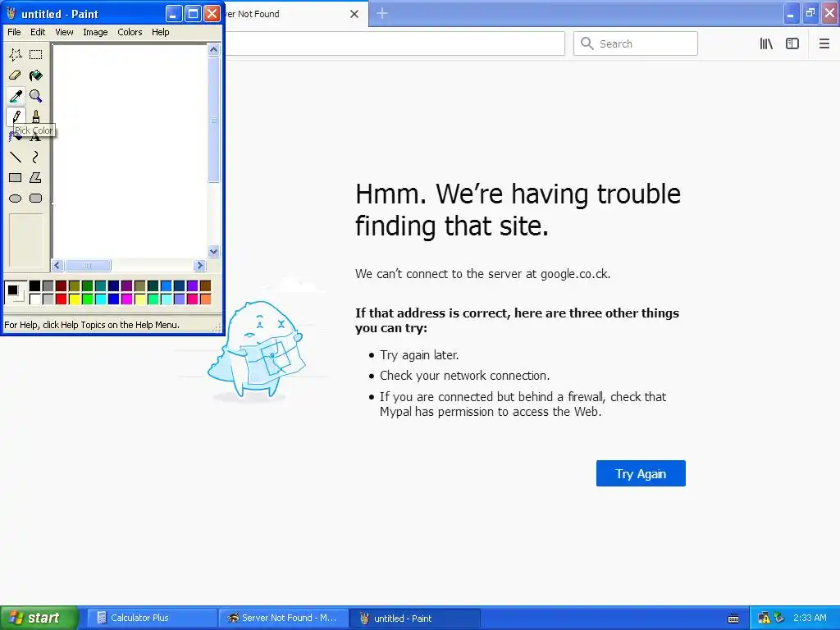Click the Try Again button

click(641, 473)
